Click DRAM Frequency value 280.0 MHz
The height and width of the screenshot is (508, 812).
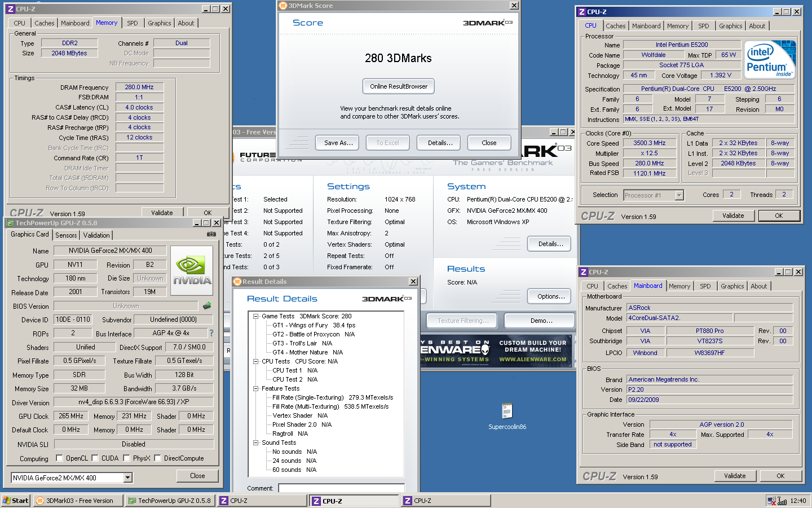(x=139, y=87)
